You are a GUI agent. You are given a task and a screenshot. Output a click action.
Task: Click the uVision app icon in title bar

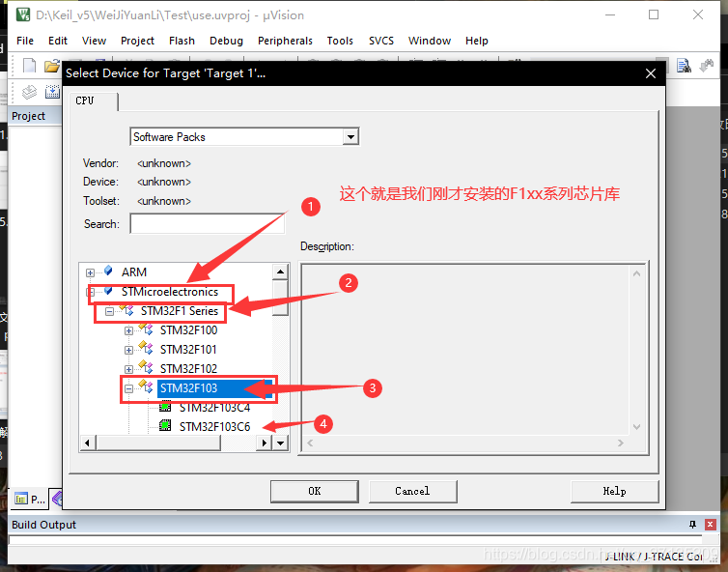[23, 14]
